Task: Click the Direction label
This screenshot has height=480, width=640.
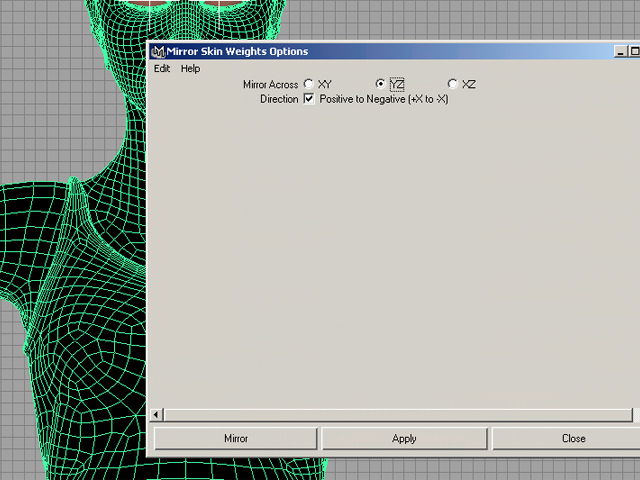Action: [280, 99]
